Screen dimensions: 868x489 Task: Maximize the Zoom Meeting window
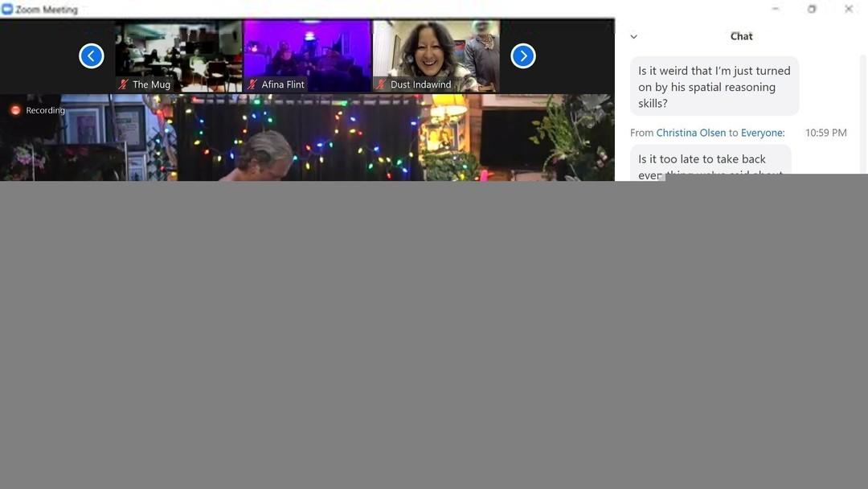(x=812, y=10)
